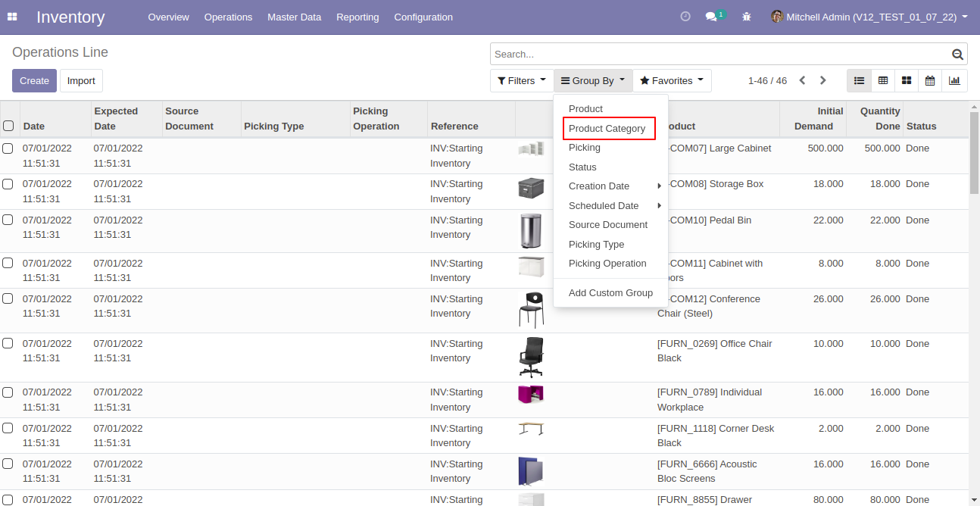This screenshot has height=506, width=980.
Task: Select the Corner Desk Black row checkbox
Action: click(x=8, y=428)
